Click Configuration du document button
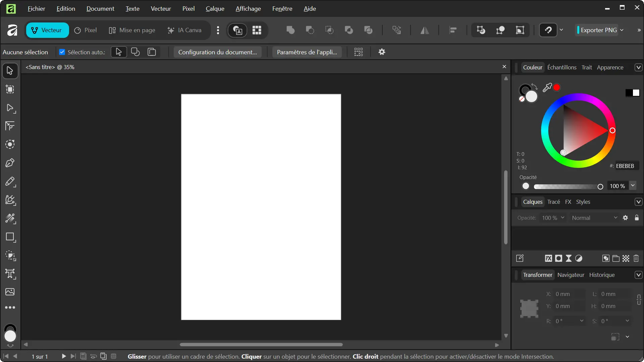The height and width of the screenshot is (362, 644). pos(218,52)
